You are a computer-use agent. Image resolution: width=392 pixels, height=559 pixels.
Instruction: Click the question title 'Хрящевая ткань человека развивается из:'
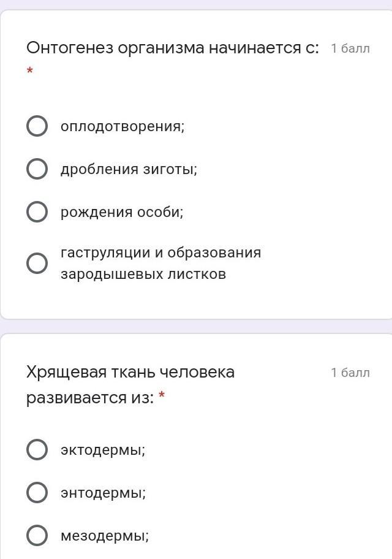tap(130, 384)
